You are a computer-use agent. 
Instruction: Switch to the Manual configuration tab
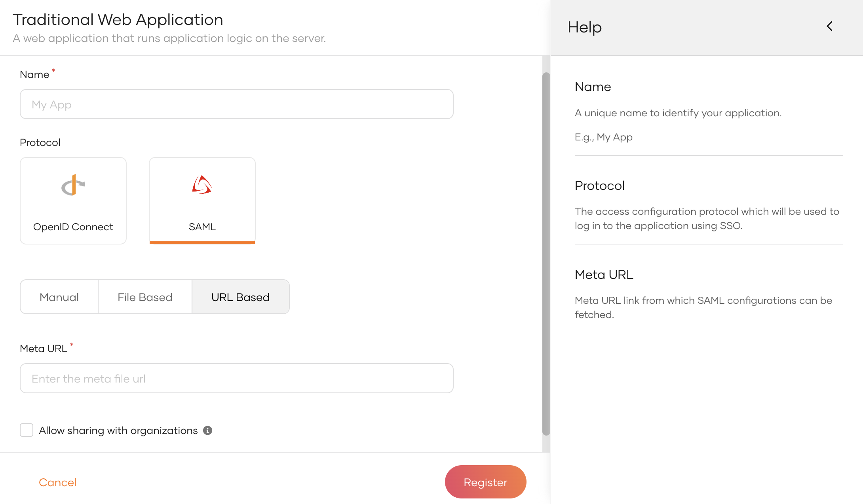[x=59, y=297]
